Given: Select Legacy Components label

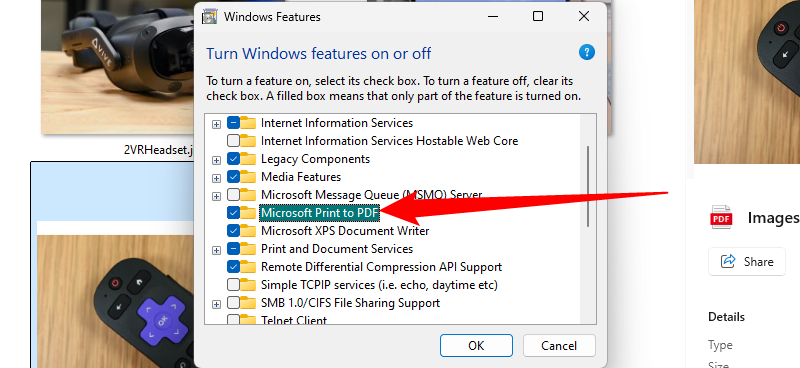Looking at the screenshot, I should [x=315, y=159].
